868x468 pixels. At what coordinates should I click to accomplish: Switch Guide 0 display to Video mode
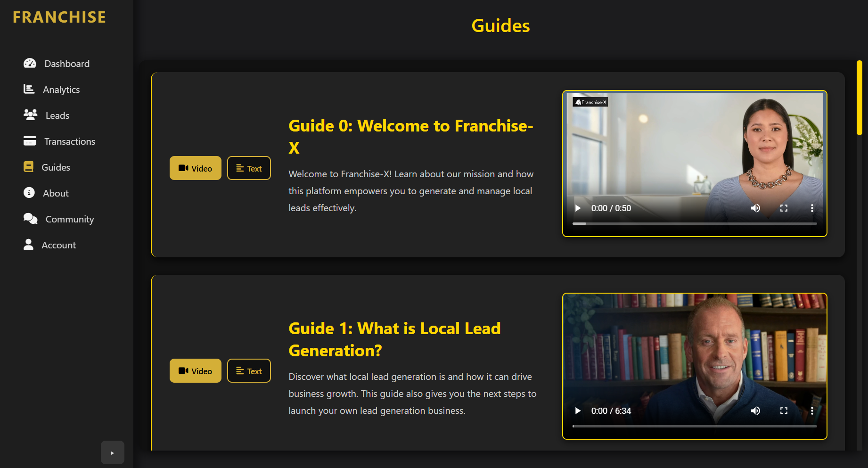(x=195, y=168)
